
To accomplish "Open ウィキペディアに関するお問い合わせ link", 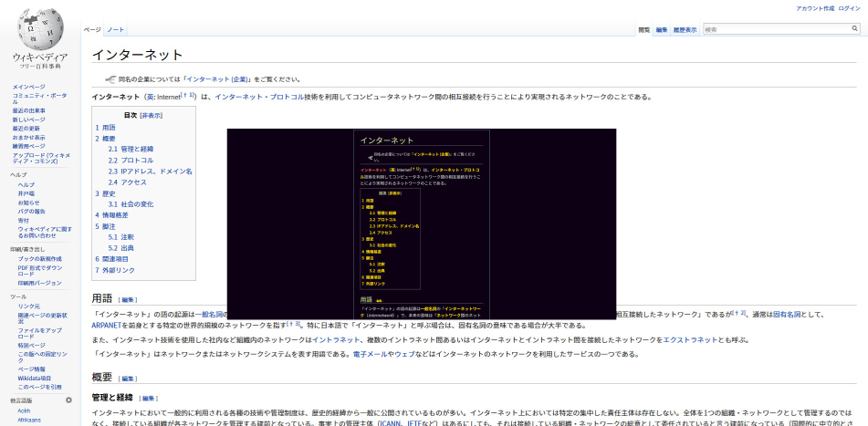I will pyautogui.click(x=45, y=232).
